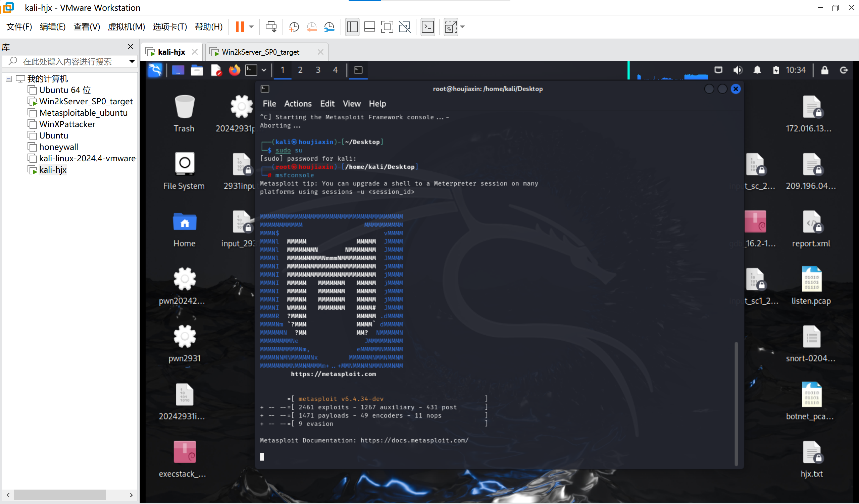Open the 编辑(E) menu
Viewport: 859px width, 504px height.
[x=52, y=26]
